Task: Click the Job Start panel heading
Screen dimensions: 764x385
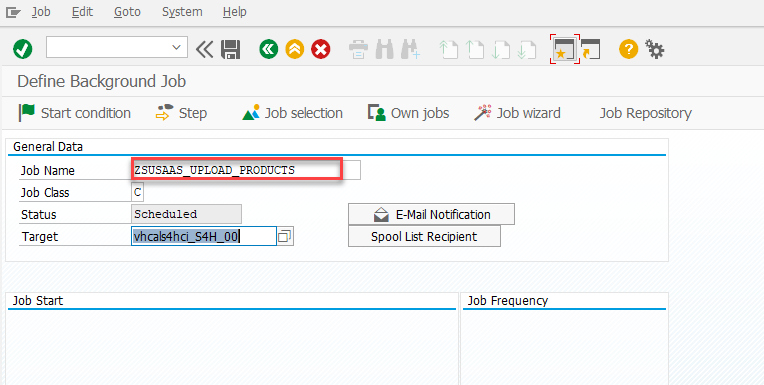Action: 38,300
